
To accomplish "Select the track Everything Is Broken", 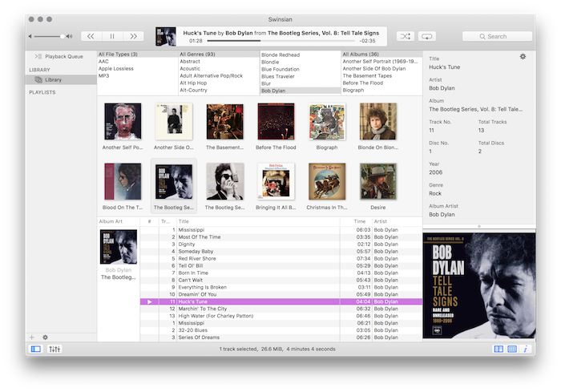I will click(281, 287).
